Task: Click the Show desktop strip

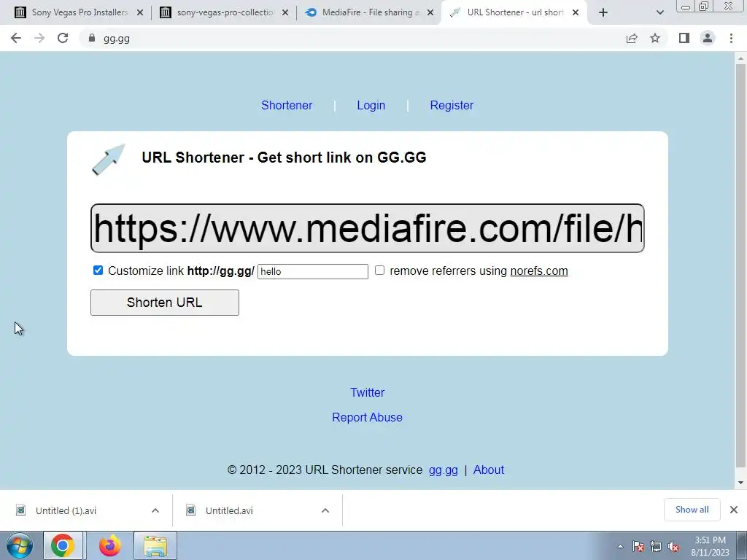Action: [x=742, y=545]
